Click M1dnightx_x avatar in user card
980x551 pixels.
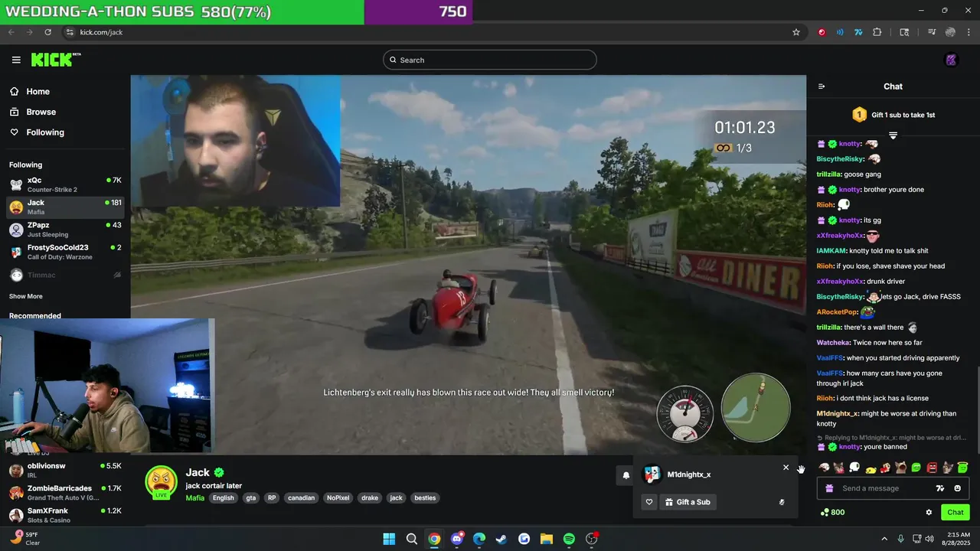pos(652,474)
